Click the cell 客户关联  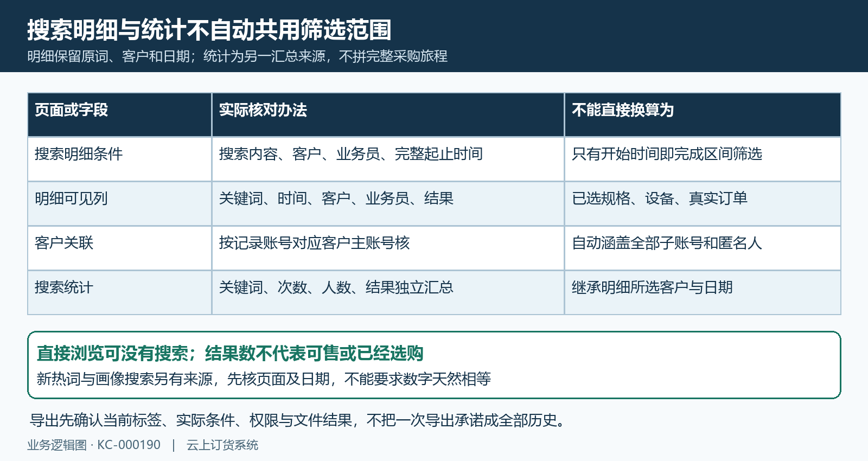119,248
